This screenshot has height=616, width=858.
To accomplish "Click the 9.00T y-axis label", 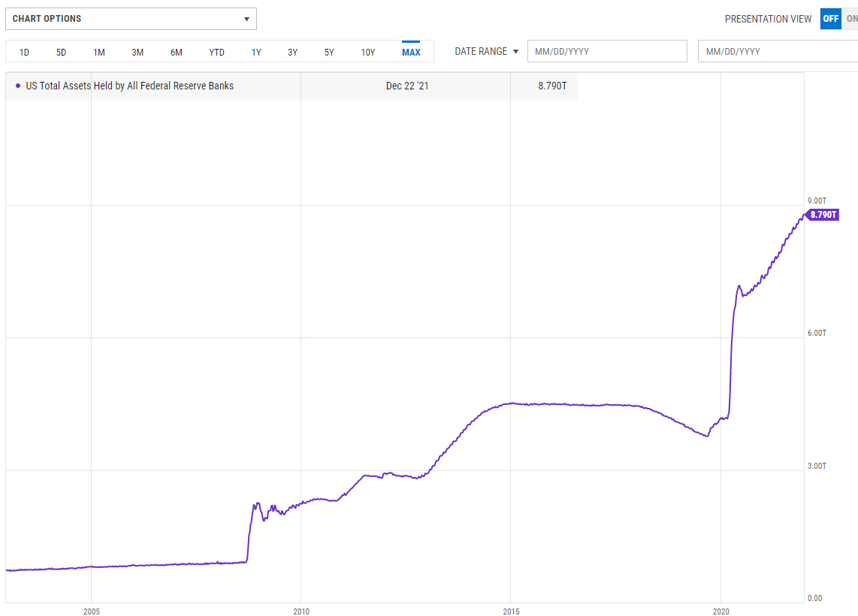I will tap(817, 201).
